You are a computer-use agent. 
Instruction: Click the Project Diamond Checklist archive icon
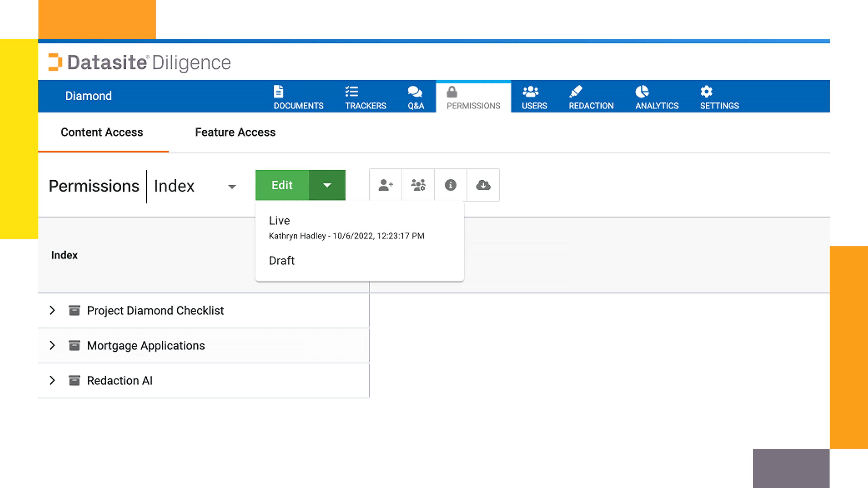coord(74,310)
